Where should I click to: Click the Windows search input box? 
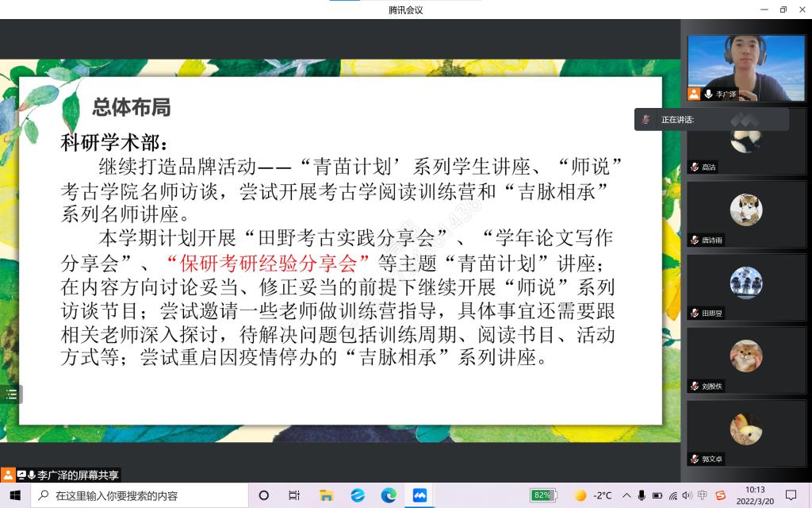[x=143, y=495]
